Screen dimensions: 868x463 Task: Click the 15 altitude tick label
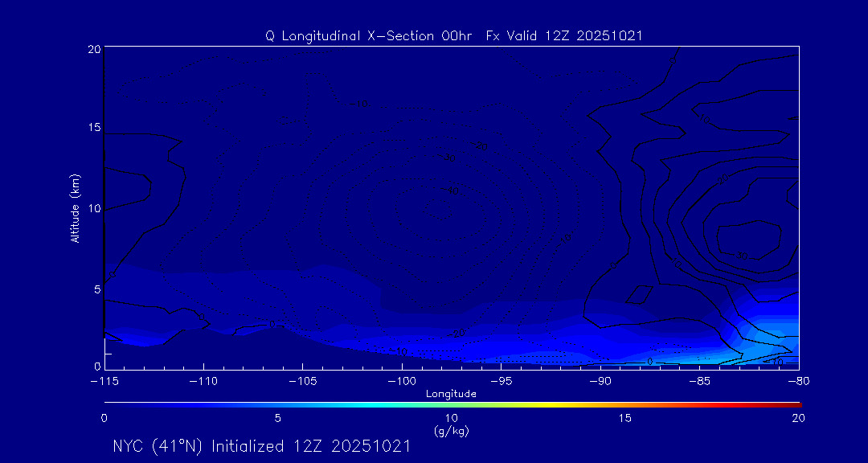pyautogui.click(x=92, y=129)
